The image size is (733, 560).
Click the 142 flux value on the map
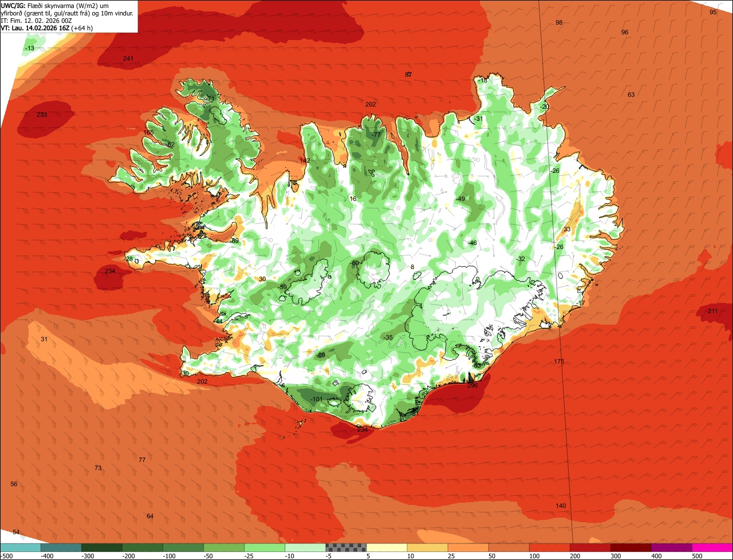click(305, 160)
